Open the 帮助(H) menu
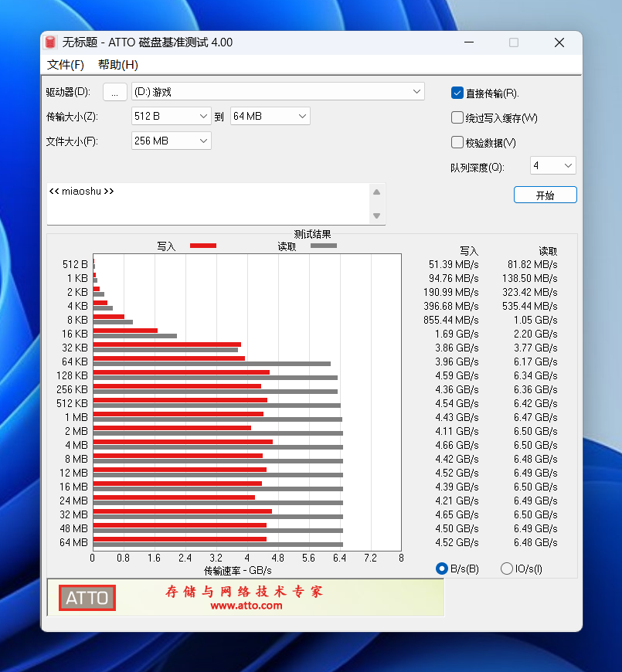 click(x=118, y=65)
